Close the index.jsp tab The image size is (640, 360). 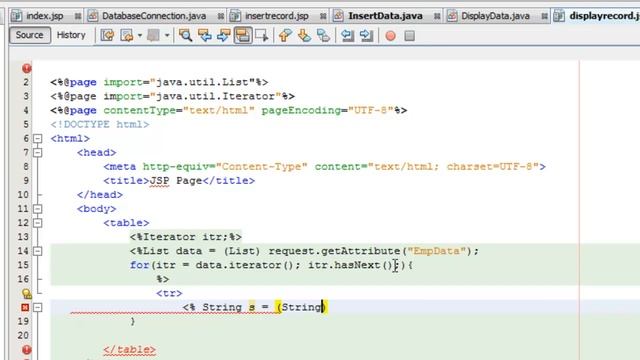click(x=78, y=16)
